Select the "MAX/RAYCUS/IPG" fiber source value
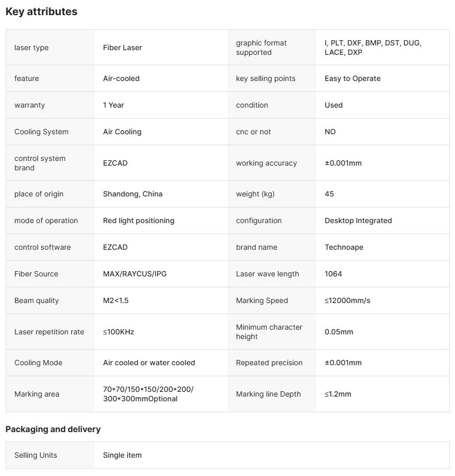This screenshot has width=455, height=476. point(135,274)
